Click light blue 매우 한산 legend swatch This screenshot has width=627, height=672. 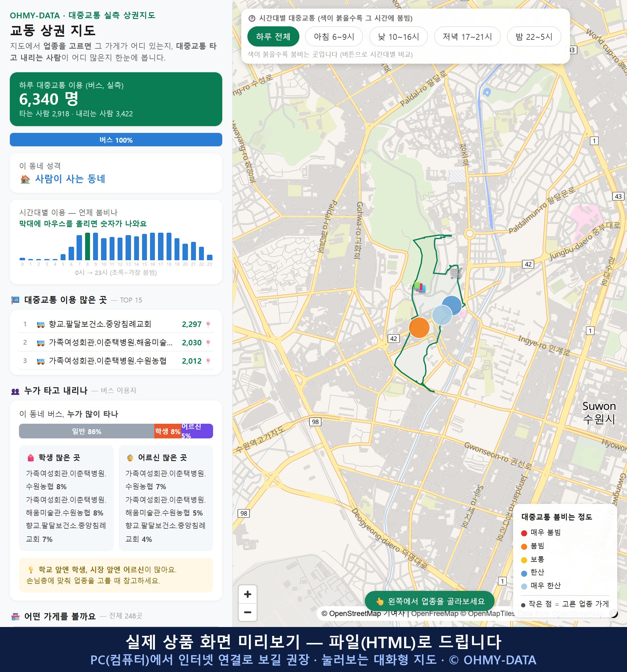click(x=524, y=587)
